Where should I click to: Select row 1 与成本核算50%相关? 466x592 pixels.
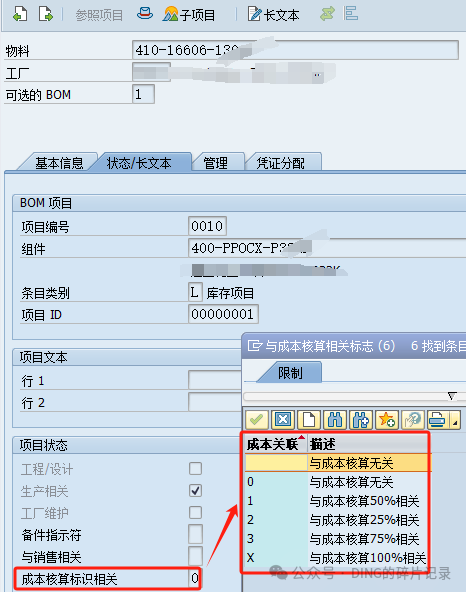[x=337, y=501]
